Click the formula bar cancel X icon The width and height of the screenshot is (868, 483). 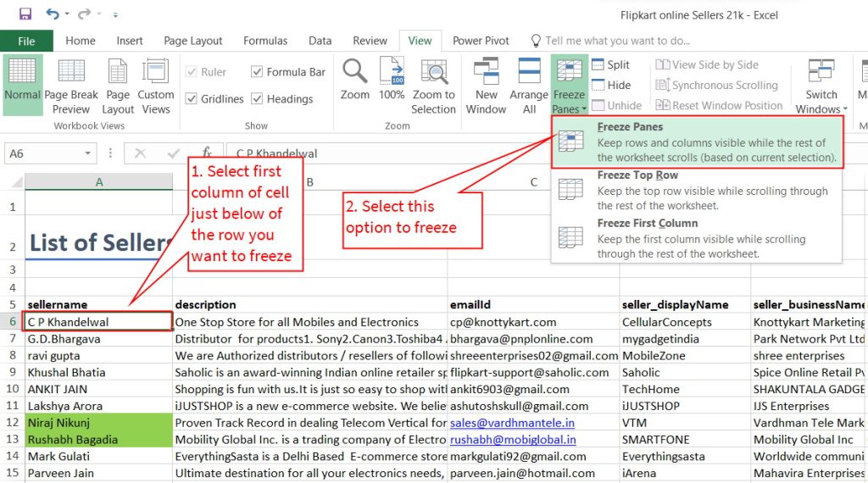coord(140,153)
